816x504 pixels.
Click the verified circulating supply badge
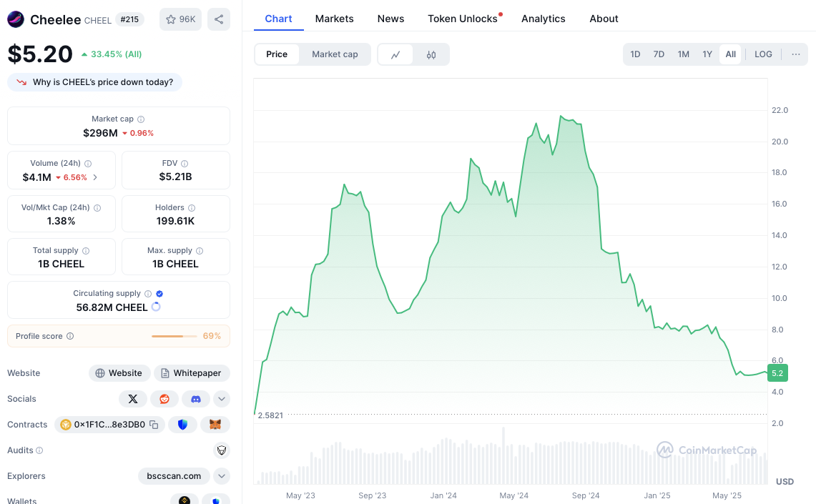click(159, 293)
